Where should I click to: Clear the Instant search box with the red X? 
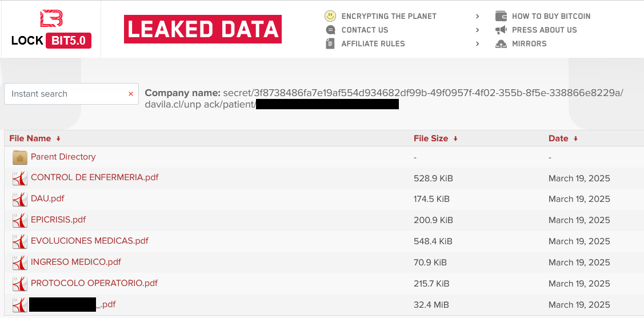(131, 94)
